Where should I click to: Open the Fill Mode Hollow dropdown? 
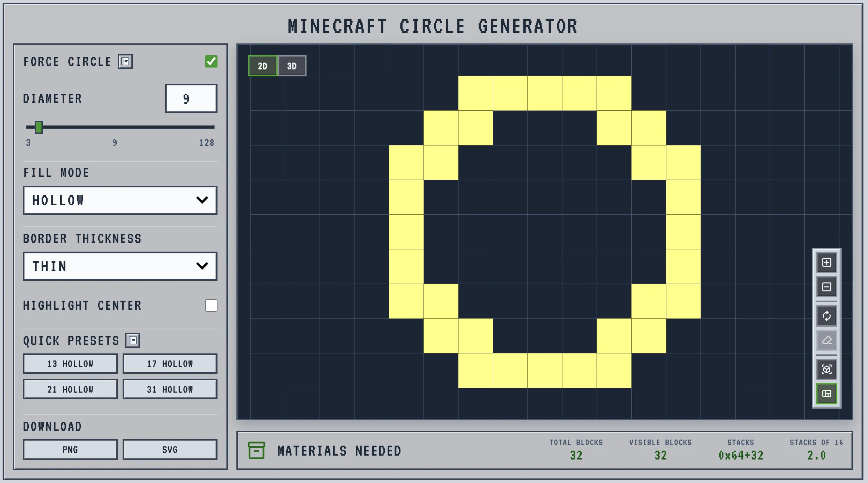[x=120, y=200]
